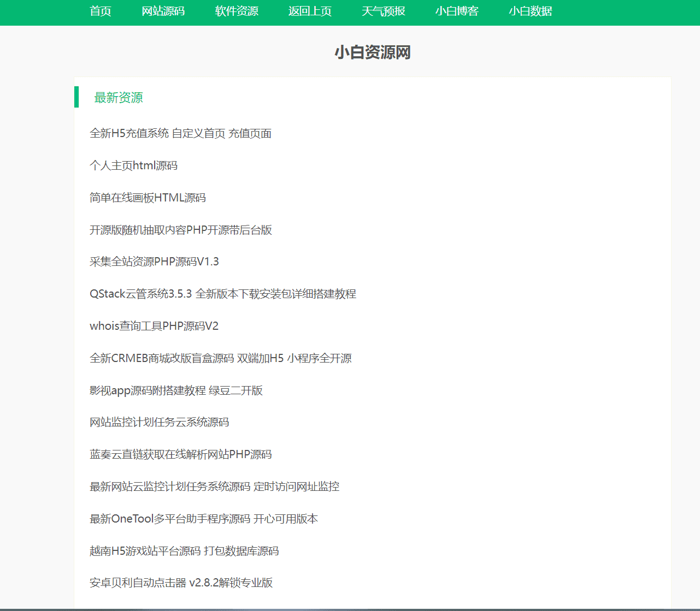Viewport: 700px width, 611px height.
Task: Open 开源版随机抽取内容PHP开源带后台版
Action: click(181, 230)
